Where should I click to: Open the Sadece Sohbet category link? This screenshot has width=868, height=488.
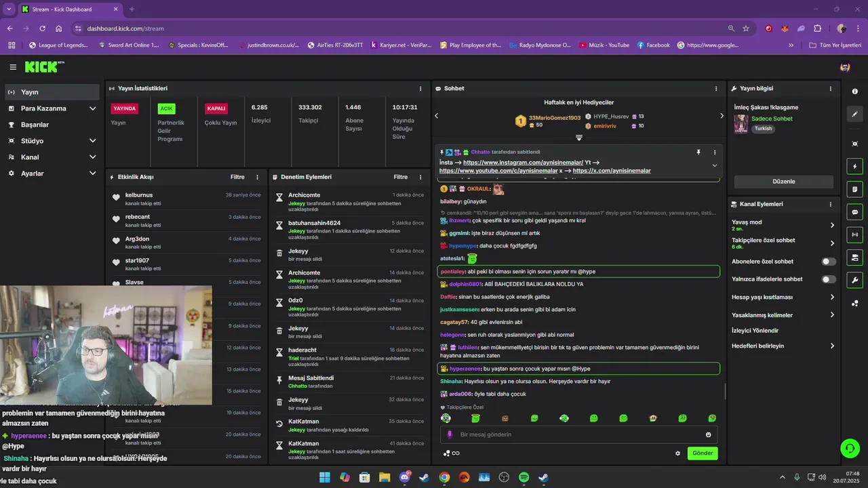pos(772,119)
